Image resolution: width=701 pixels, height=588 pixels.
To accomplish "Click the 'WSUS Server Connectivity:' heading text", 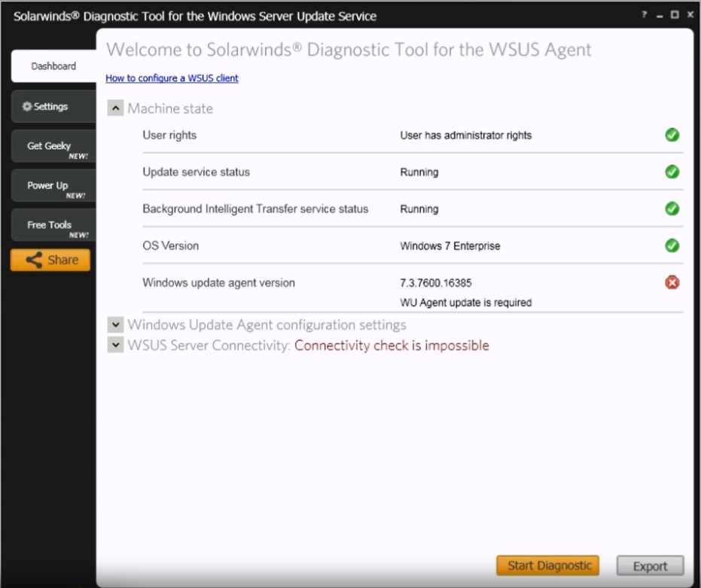I will pos(209,346).
